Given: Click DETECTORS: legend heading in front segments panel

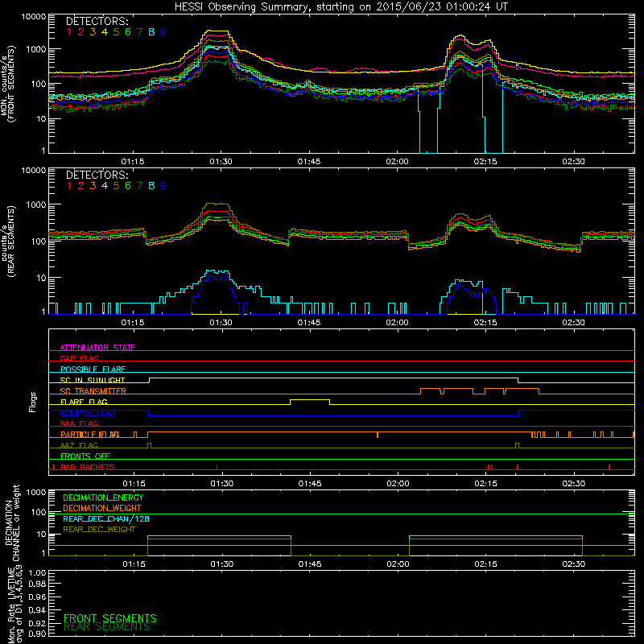Looking at the screenshot, I should [x=97, y=21].
